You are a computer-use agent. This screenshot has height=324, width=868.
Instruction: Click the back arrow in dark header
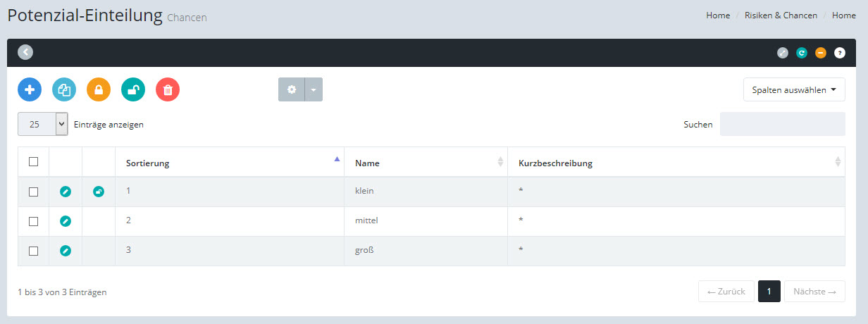25,52
